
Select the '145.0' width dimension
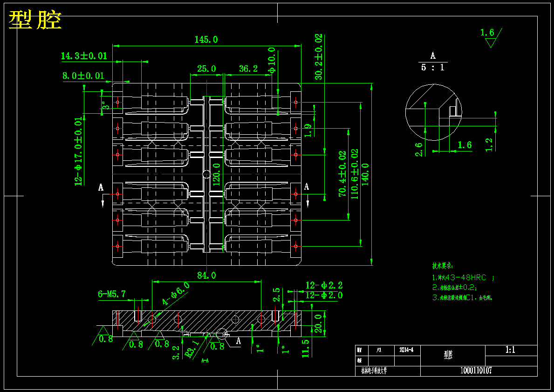[206, 40]
